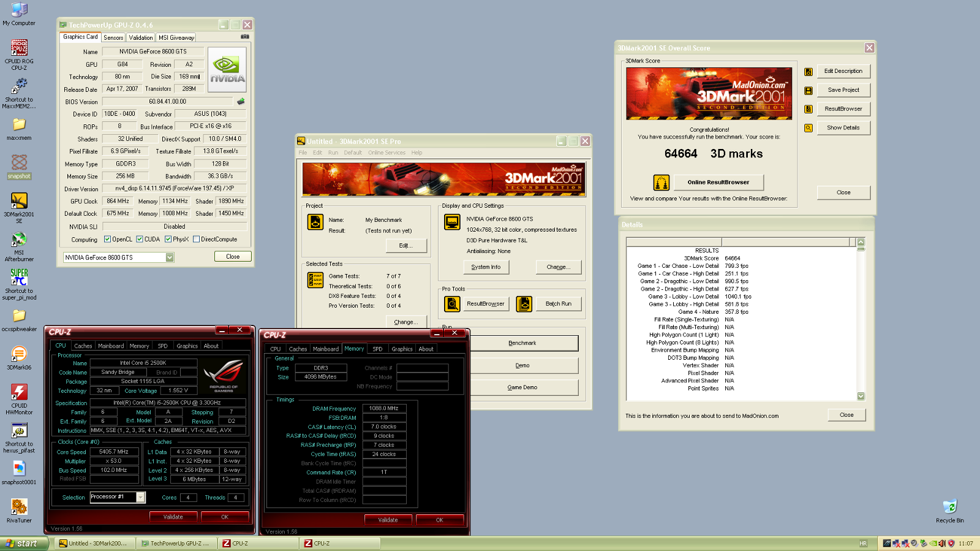Viewport: 980px width, 551px height.
Task: Toggle the DirectCompute checkbox in GPU-Z
Action: 196,239
